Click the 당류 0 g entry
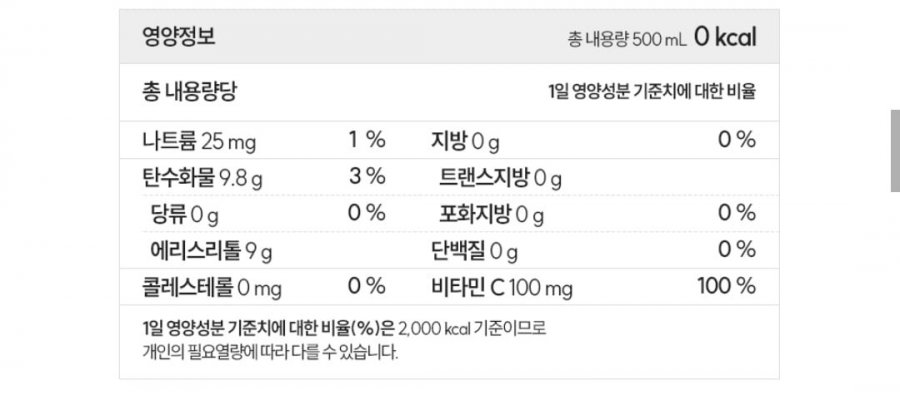Image resolution: width=900 pixels, height=400 pixels. (x=183, y=213)
